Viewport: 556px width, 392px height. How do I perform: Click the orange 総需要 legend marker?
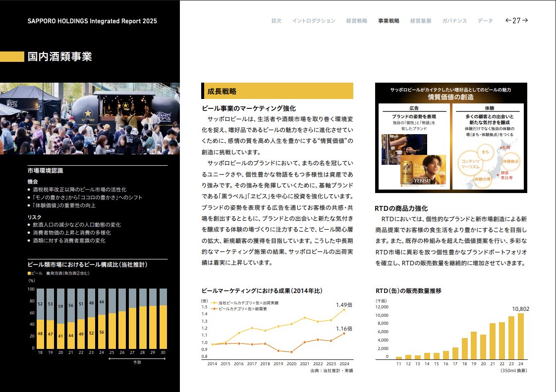coord(214,308)
